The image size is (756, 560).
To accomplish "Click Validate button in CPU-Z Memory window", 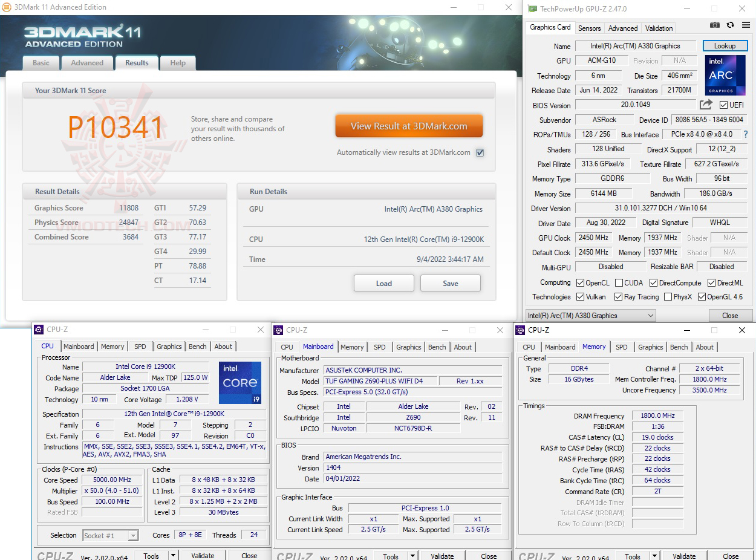I will [684, 556].
